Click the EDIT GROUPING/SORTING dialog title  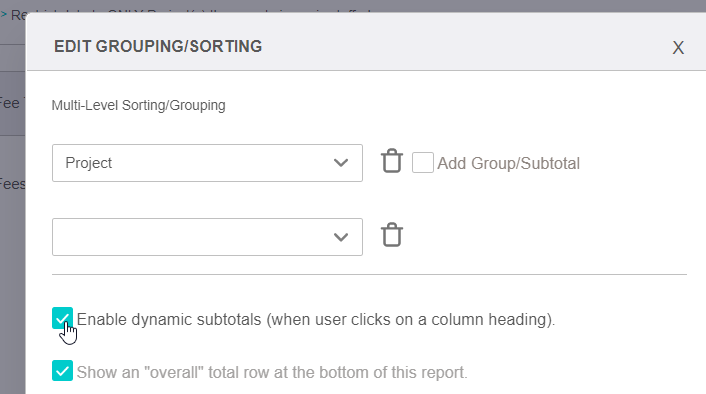(x=158, y=46)
